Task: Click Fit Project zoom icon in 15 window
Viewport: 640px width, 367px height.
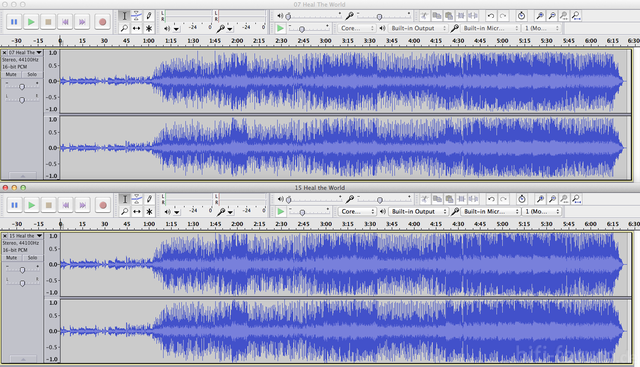Action: [576, 199]
